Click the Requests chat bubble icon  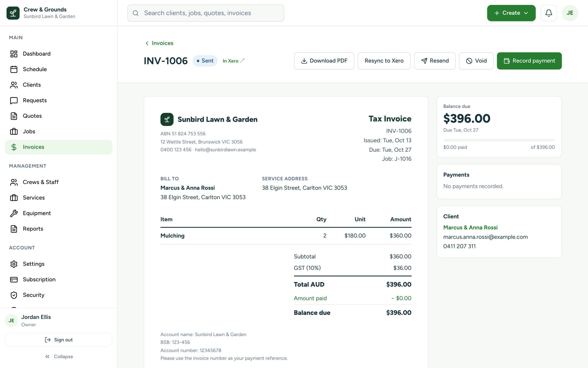point(14,101)
